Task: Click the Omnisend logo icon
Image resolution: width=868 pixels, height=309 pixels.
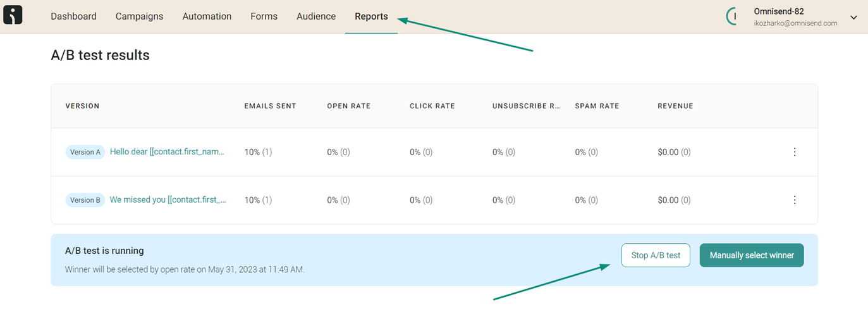Action: pos(13,15)
